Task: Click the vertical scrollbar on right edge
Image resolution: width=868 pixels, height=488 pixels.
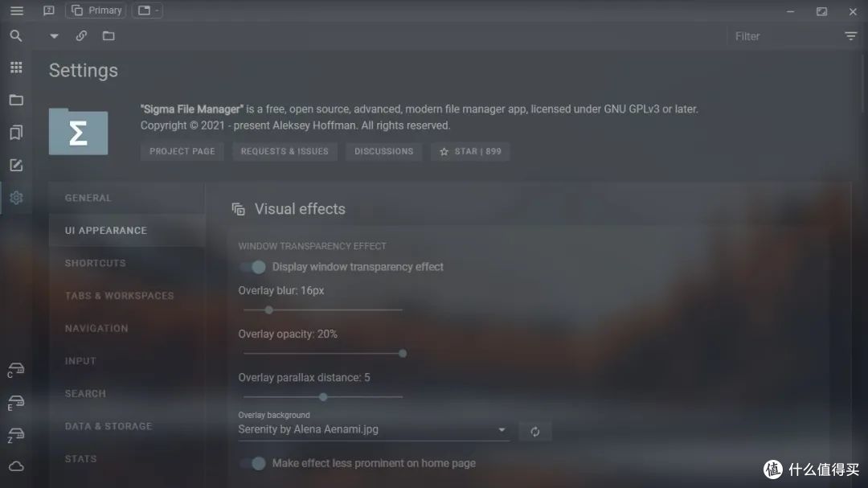Action: click(x=864, y=83)
